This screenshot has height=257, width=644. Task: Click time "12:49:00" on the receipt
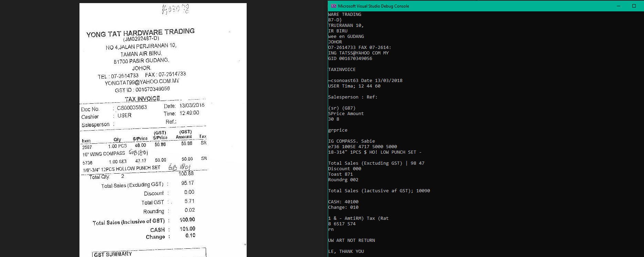(x=189, y=113)
